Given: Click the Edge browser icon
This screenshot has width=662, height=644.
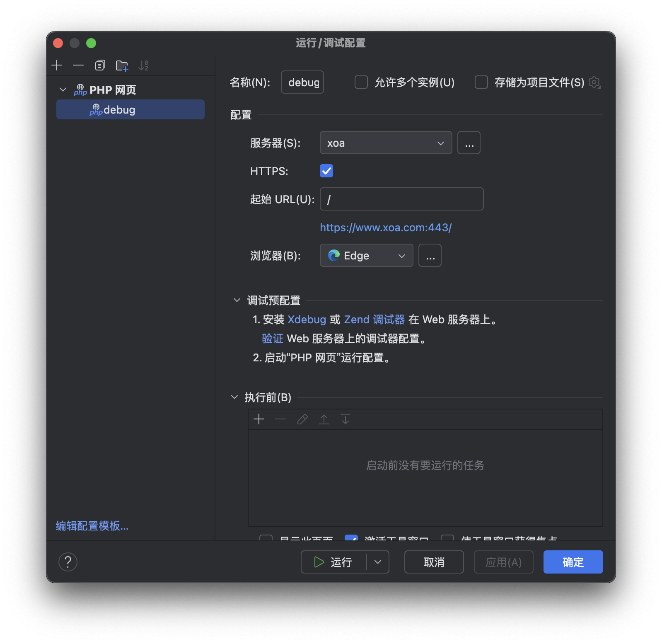Looking at the screenshot, I should [334, 255].
